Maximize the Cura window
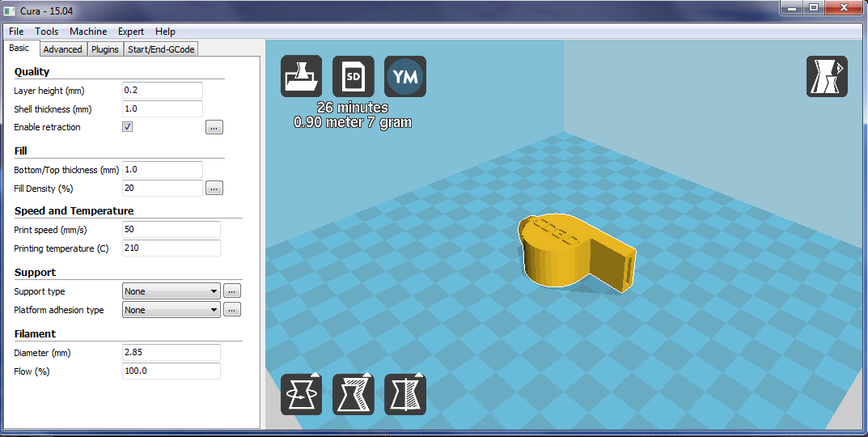 pos(814,8)
